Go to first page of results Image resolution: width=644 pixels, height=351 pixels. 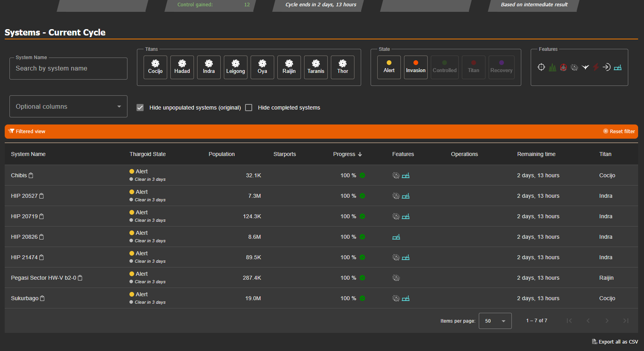click(569, 321)
